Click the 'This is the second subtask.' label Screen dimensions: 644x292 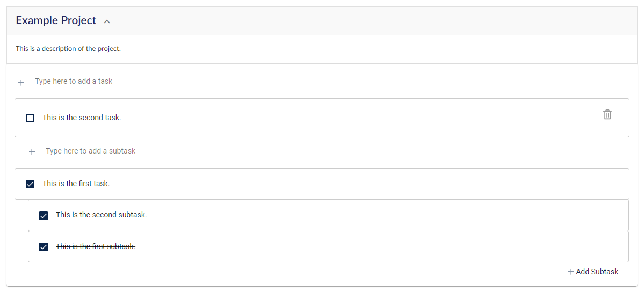click(102, 215)
